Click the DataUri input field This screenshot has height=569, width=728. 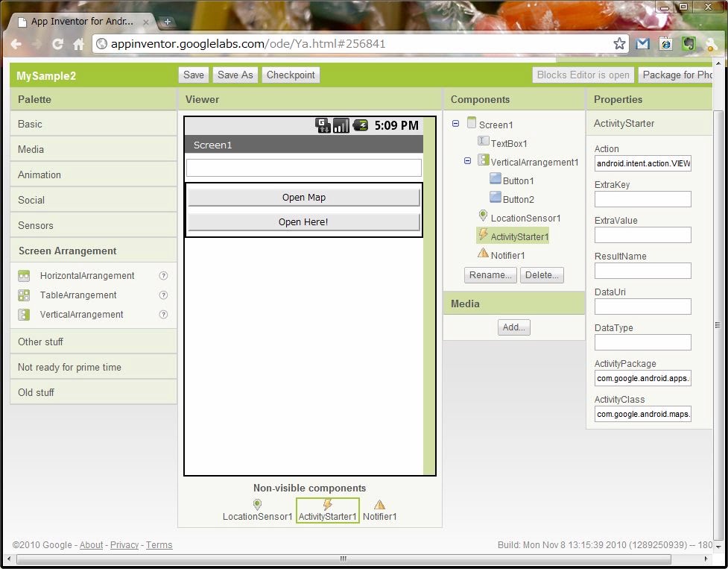(x=642, y=306)
